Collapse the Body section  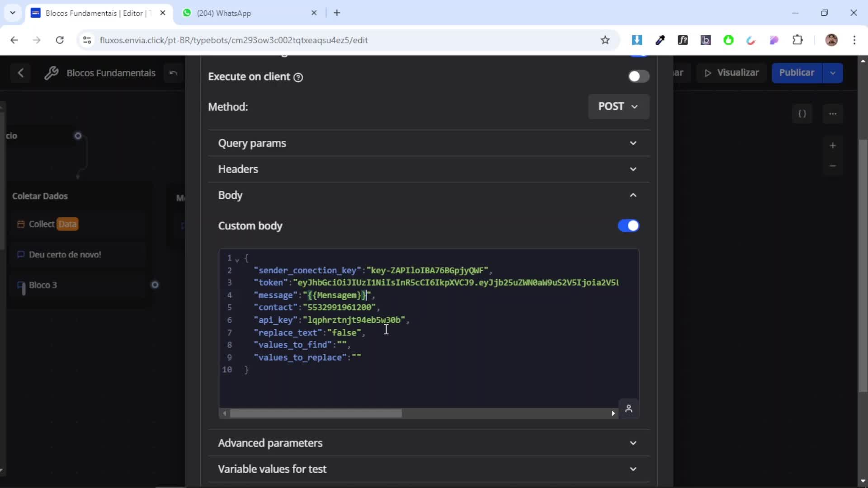[429, 195]
